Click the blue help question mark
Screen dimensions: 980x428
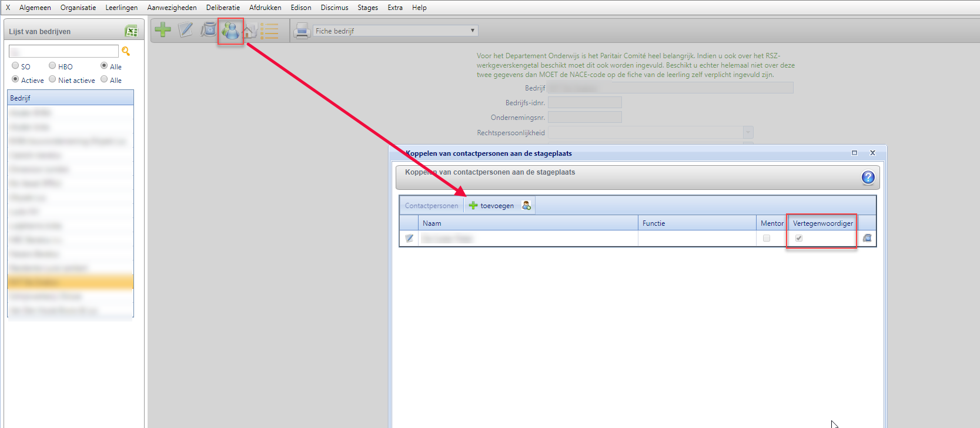pyautogui.click(x=868, y=178)
